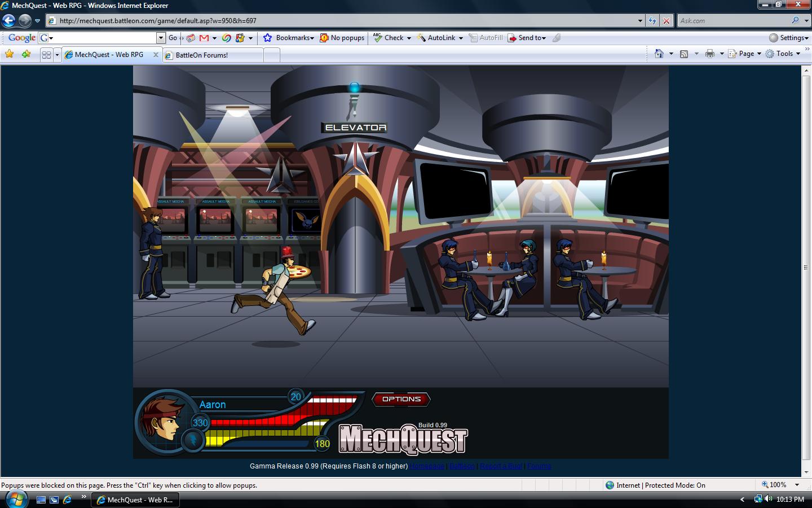
Task: Open the Page menu
Action: tap(744, 54)
